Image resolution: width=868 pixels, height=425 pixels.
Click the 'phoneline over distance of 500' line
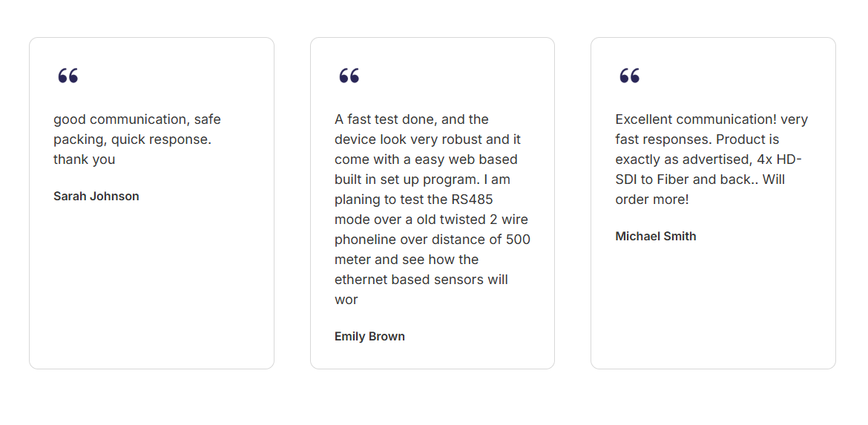(433, 240)
